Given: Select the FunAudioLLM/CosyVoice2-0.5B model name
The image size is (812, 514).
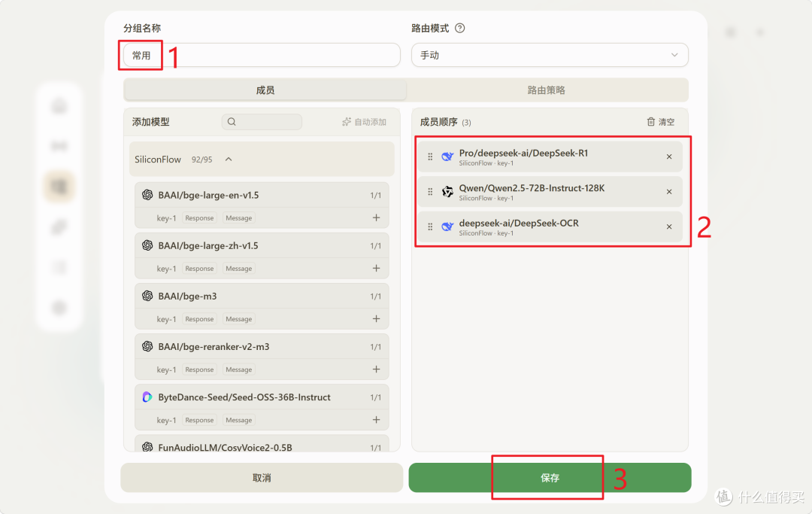Looking at the screenshot, I should [226, 447].
